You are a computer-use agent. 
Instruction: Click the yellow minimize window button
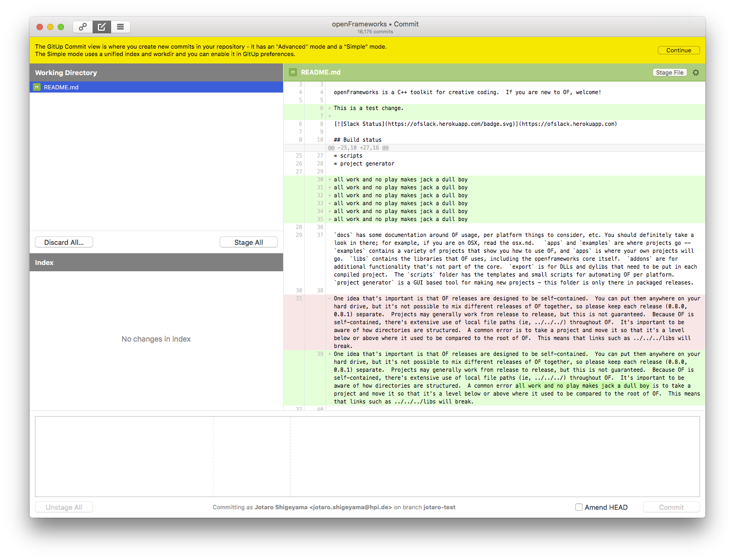pyautogui.click(x=50, y=27)
